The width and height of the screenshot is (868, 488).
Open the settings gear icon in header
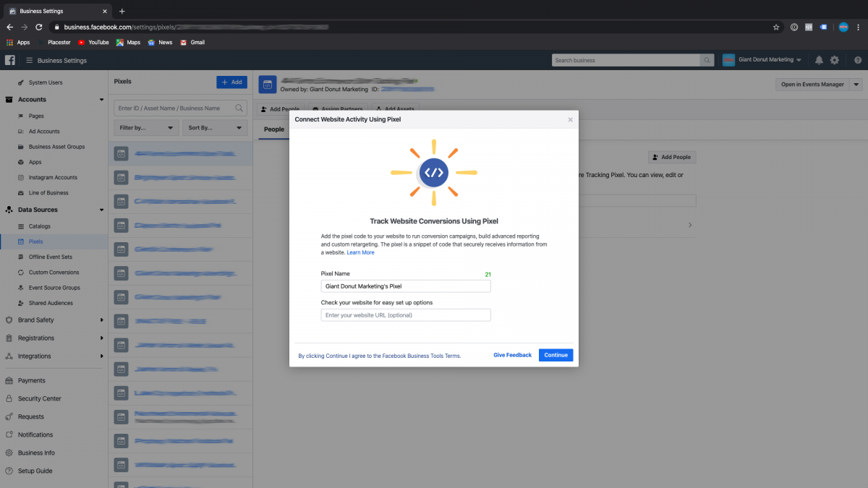[835, 60]
